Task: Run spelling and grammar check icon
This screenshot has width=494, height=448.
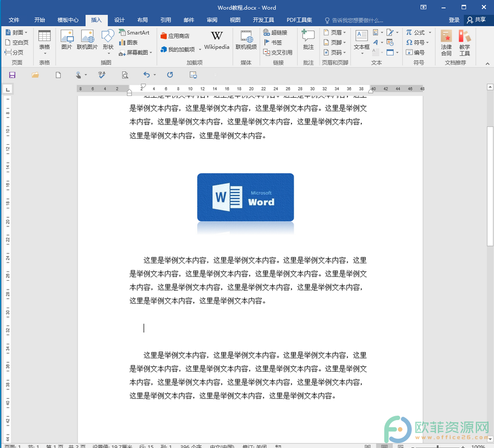Action: tap(102, 75)
